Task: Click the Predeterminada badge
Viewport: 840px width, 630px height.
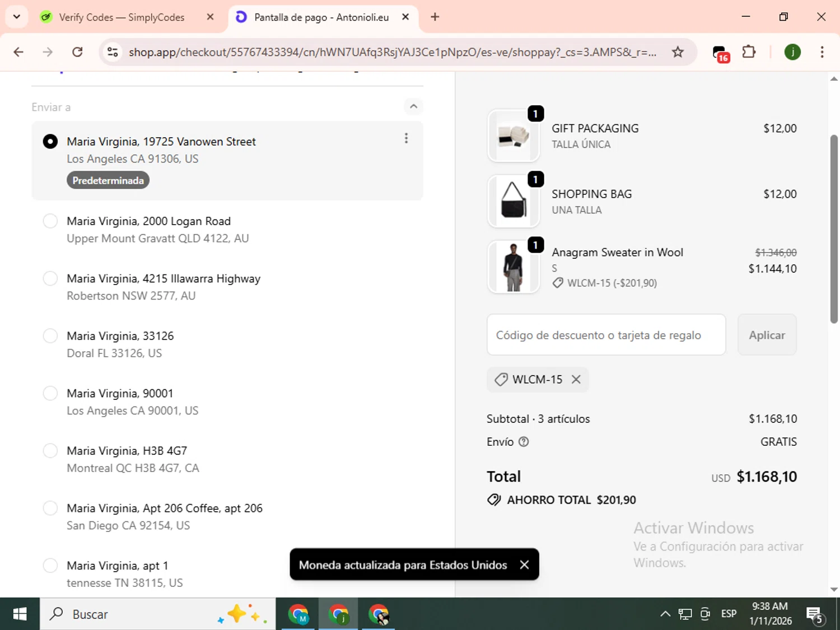Action: 108,180
